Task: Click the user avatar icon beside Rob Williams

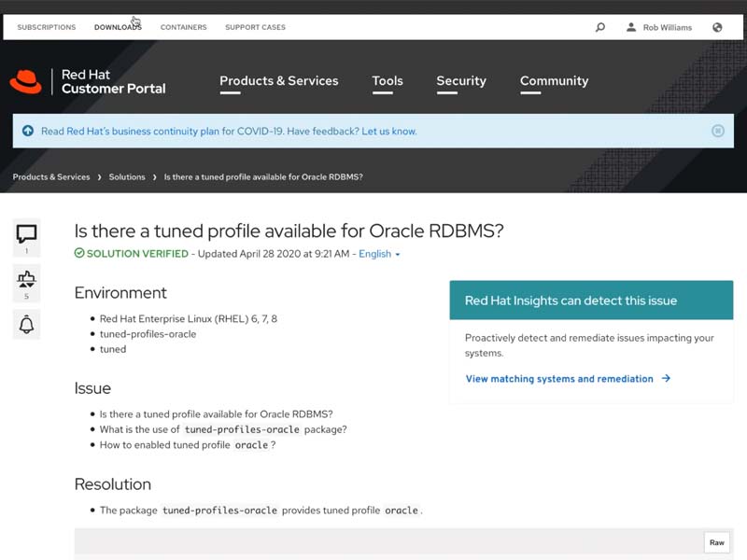Action: click(x=631, y=27)
